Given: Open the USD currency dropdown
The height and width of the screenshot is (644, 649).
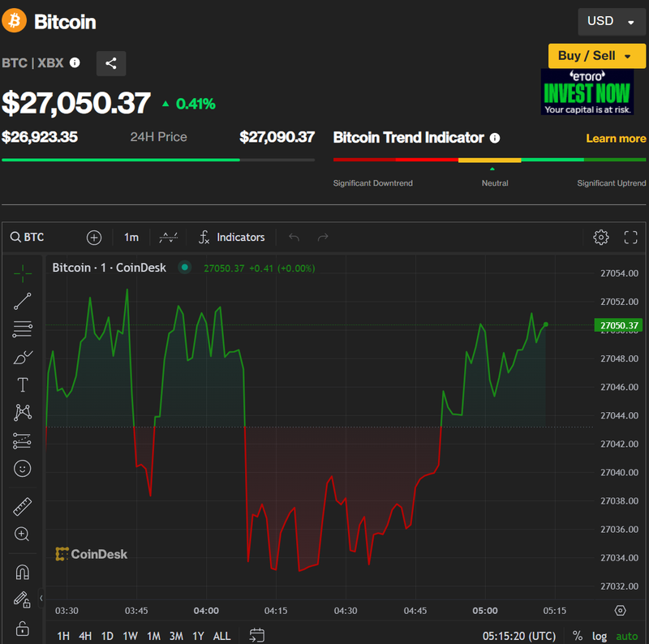Looking at the screenshot, I should tap(611, 22).
